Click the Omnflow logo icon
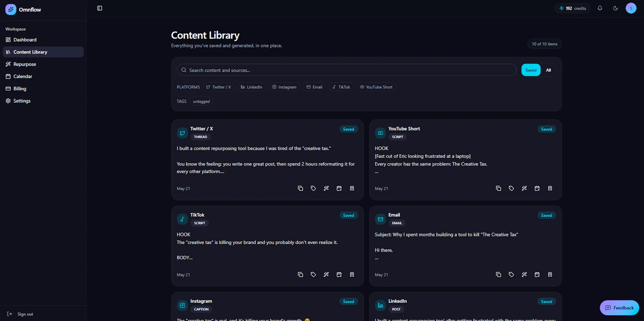Image resolution: width=644 pixels, height=321 pixels. (11, 9)
